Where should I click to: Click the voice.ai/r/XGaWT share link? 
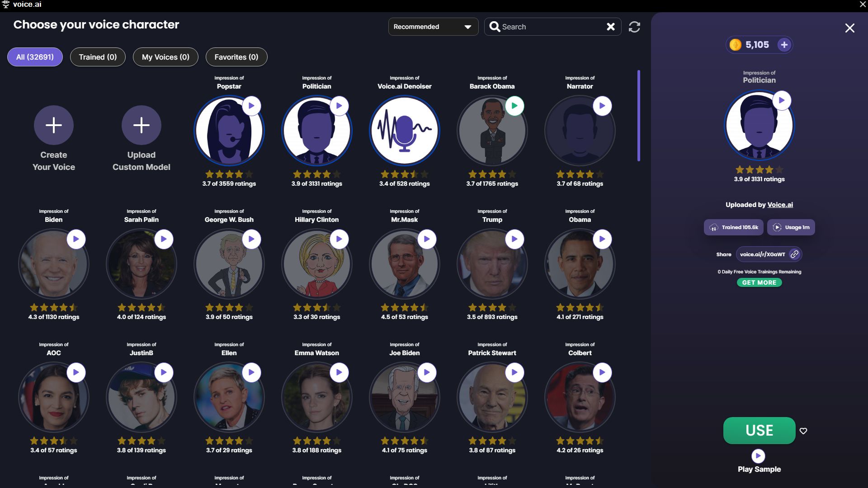point(763,254)
